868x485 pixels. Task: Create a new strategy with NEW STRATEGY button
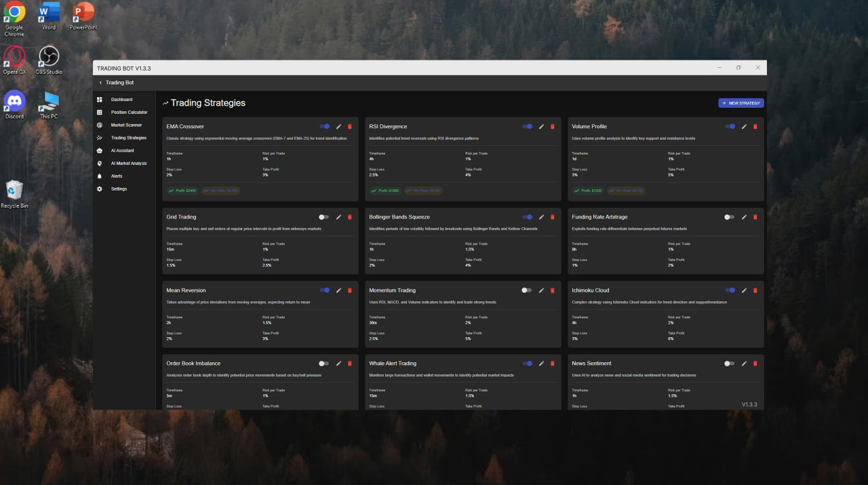pos(741,102)
